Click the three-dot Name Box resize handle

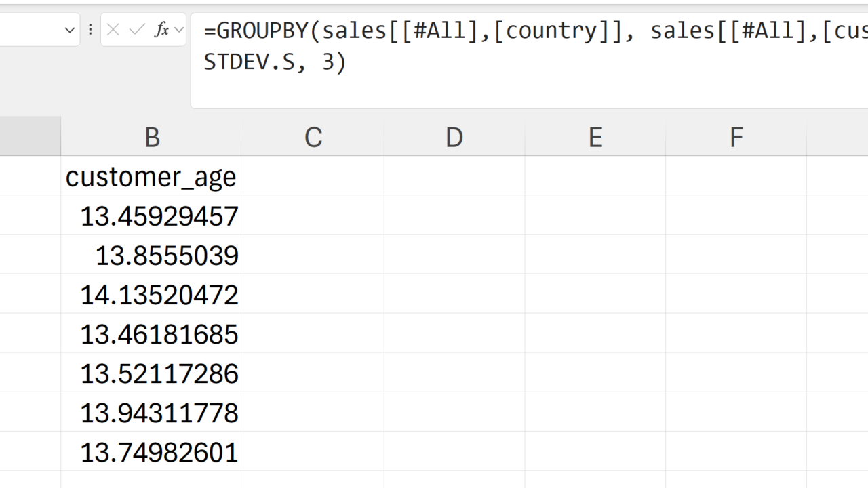click(x=90, y=30)
